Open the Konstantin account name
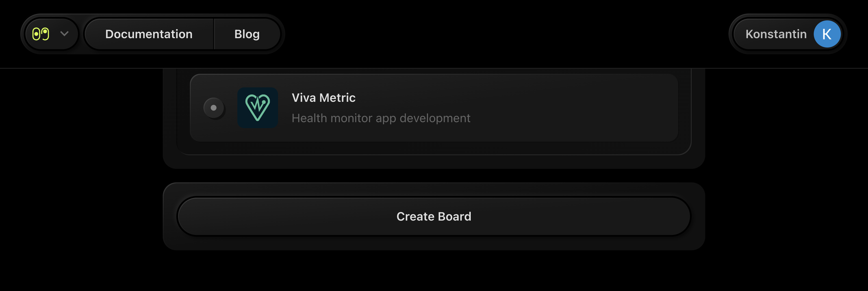 [x=776, y=34]
